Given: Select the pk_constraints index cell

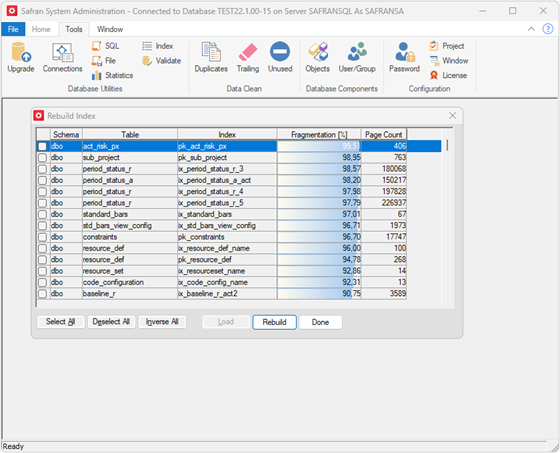Looking at the screenshot, I should pos(227,237).
